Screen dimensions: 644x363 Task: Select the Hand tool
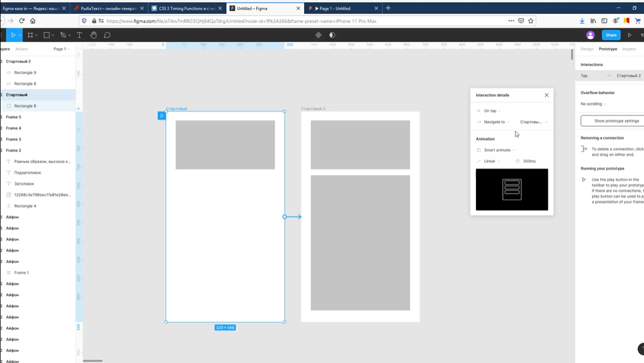tap(93, 35)
